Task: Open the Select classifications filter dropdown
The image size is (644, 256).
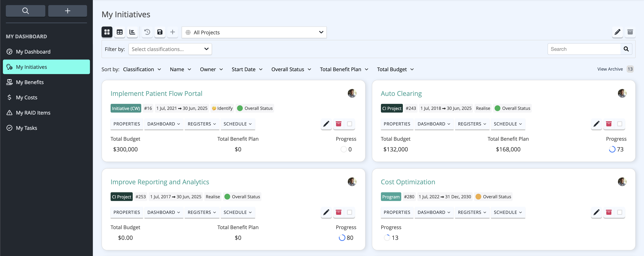Action: pos(170,49)
